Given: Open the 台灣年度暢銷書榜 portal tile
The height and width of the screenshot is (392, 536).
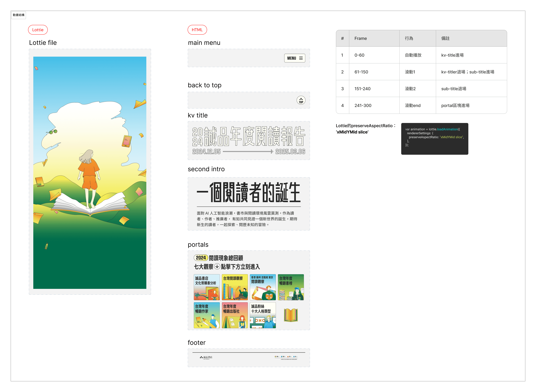Looking at the screenshot, I should click(x=291, y=287).
